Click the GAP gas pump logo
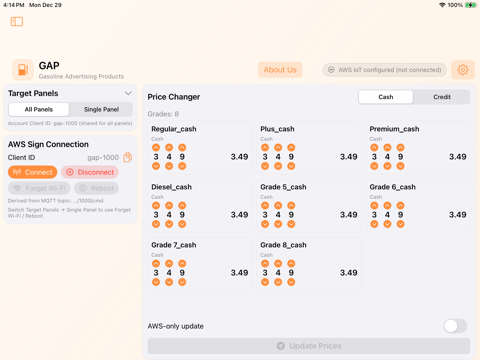 click(x=23, y=70)
